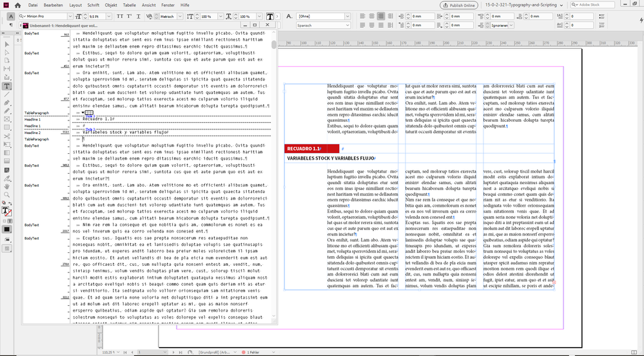Toggle left paragraph alignment
Image resolution: width=644 pixels, height=356 pixels.
coord(363,15)
